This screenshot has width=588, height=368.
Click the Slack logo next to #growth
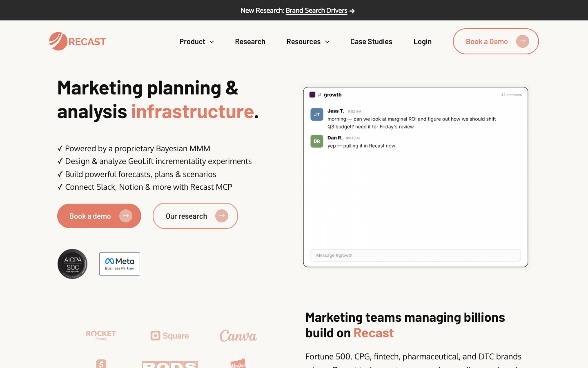pos(312,94)
